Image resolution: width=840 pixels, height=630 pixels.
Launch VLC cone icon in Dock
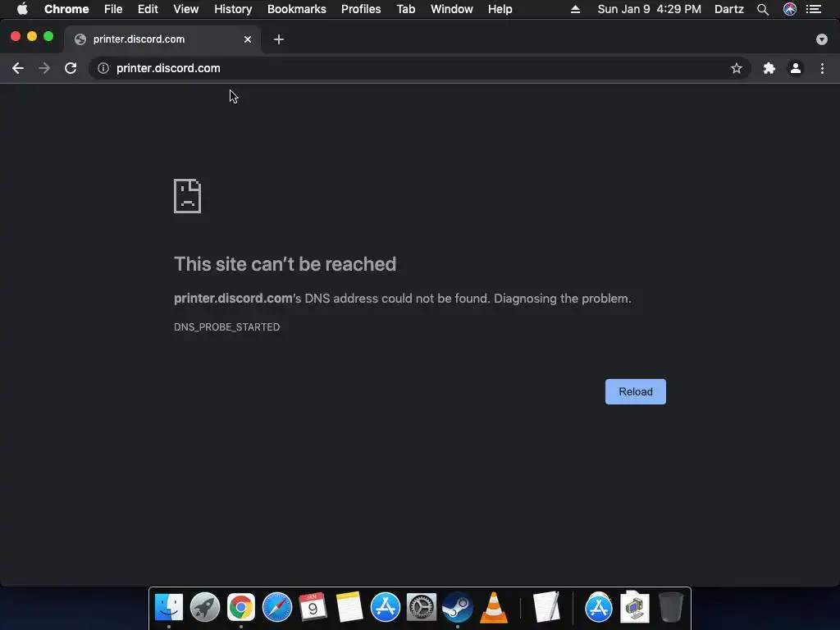493,608
